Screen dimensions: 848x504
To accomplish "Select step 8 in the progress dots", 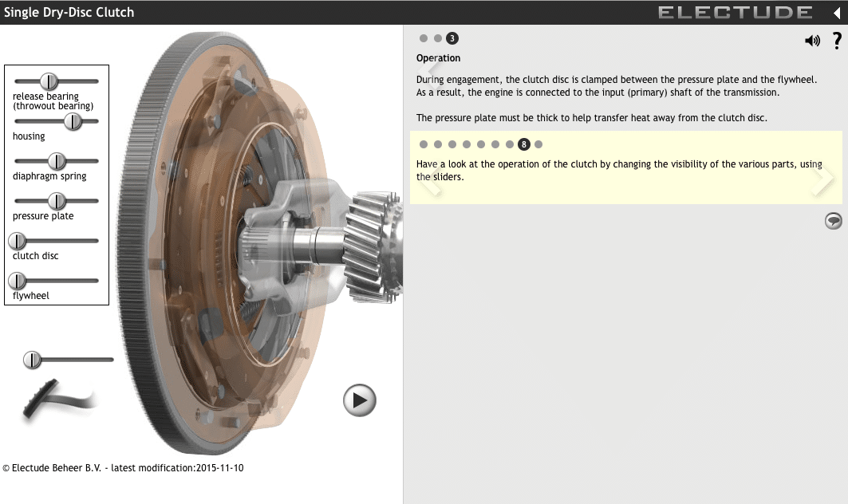I will 524,144.
